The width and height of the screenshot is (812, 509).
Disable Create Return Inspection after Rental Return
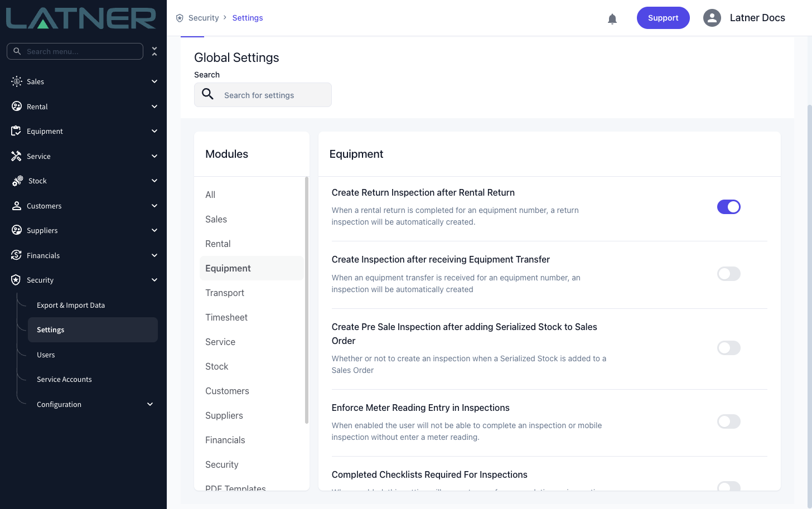pos(728,207)
